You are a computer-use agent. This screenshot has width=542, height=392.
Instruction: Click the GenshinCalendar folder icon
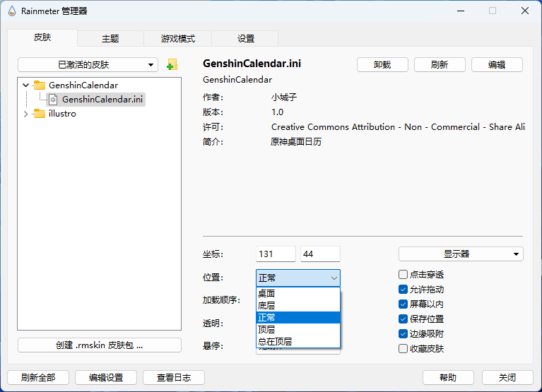[40, 85]
